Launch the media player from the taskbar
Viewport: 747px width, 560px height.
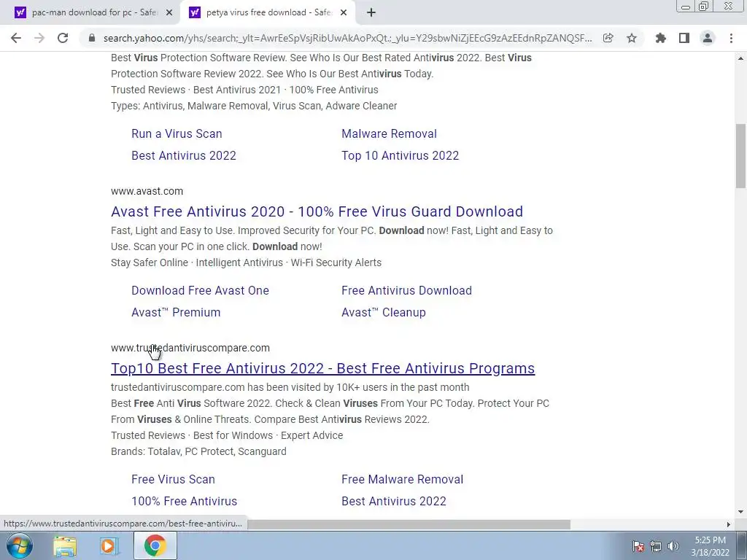click(x=109, y=545)
